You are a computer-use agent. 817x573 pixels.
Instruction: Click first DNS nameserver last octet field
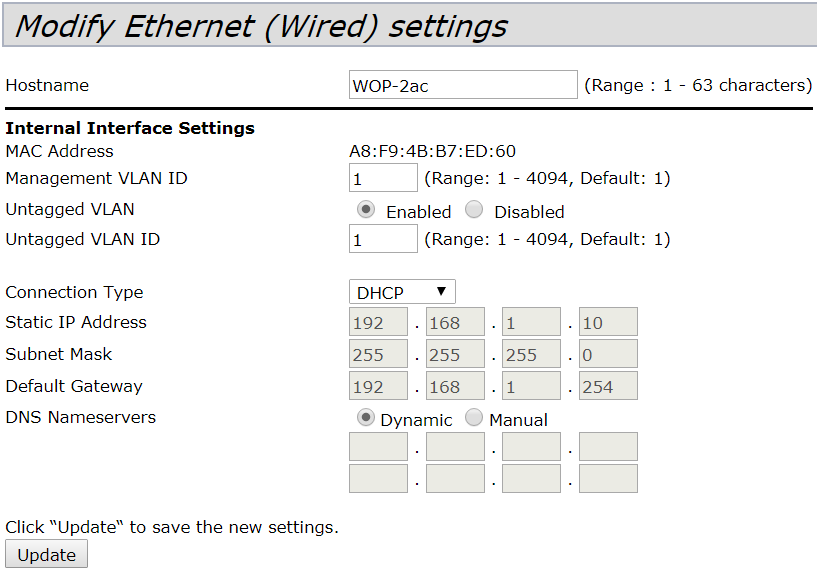pyautogui.click(x=608, y=447)
